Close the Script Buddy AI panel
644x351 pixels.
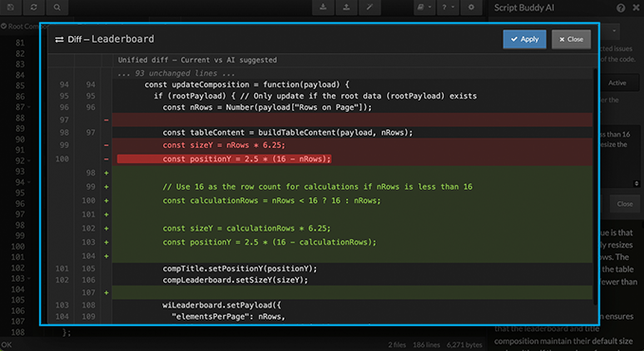coord(636,8)
